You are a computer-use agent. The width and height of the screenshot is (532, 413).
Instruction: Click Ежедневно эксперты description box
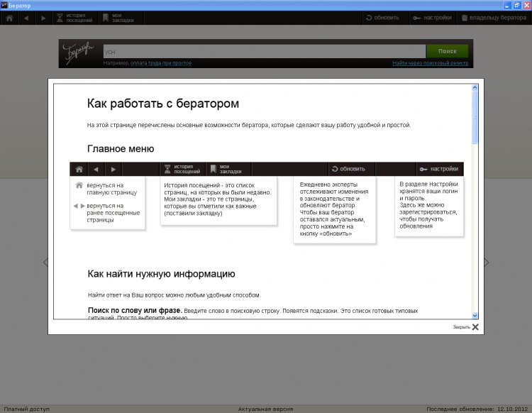[x=335, y=209]
